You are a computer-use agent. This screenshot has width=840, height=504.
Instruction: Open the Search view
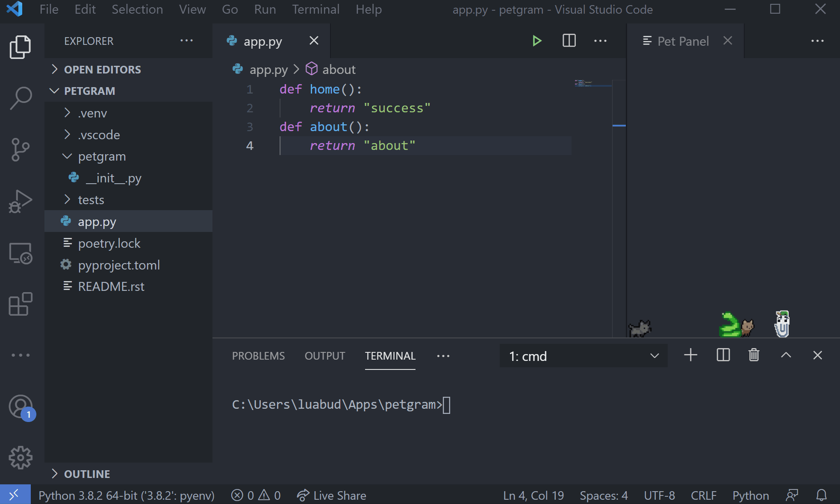click(21, 97)
